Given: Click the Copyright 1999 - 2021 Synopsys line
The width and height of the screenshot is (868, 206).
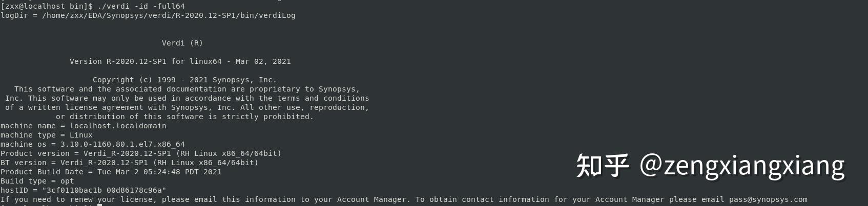Looking at the screenshot, I should point(184,80).
